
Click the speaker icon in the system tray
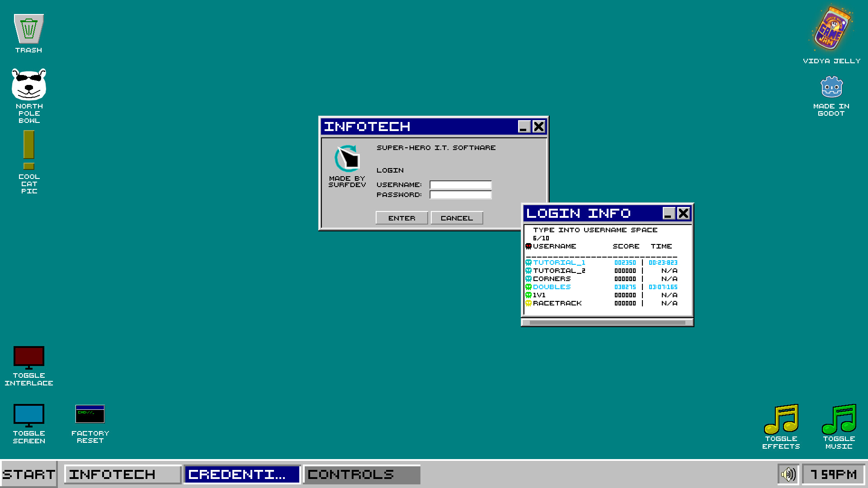(x=788, y=474)
